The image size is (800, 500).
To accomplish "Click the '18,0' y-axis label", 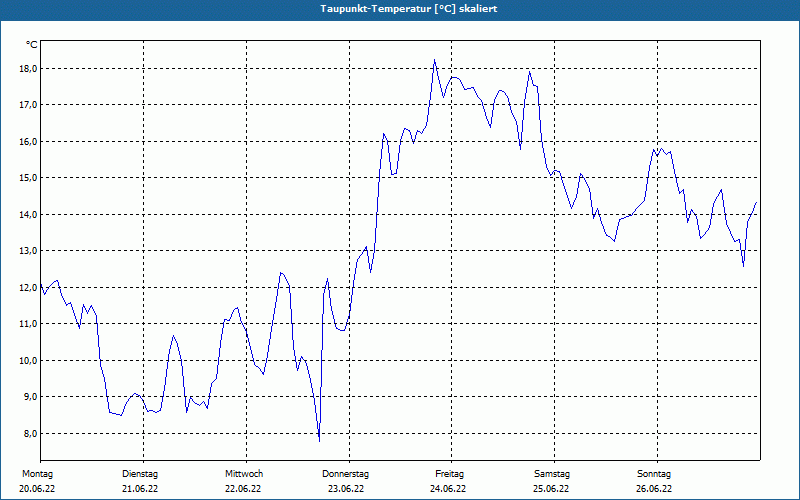I will (28, 68).
